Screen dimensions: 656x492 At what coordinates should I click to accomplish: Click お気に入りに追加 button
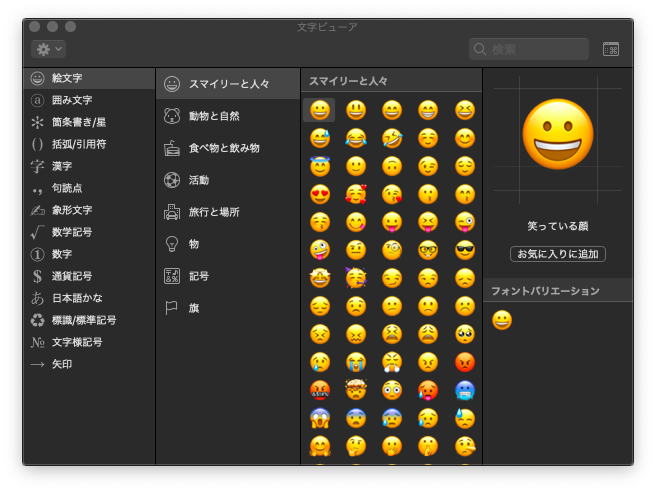tap(557, 254)
